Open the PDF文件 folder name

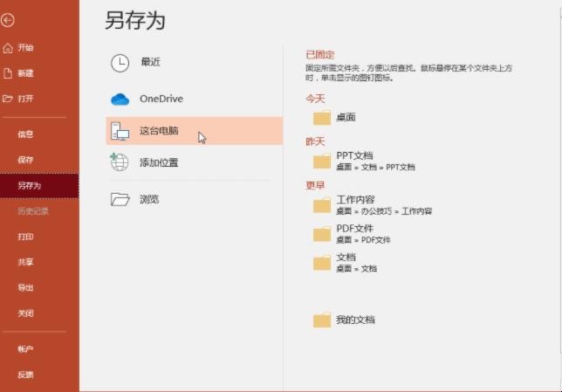pos(355,228)
